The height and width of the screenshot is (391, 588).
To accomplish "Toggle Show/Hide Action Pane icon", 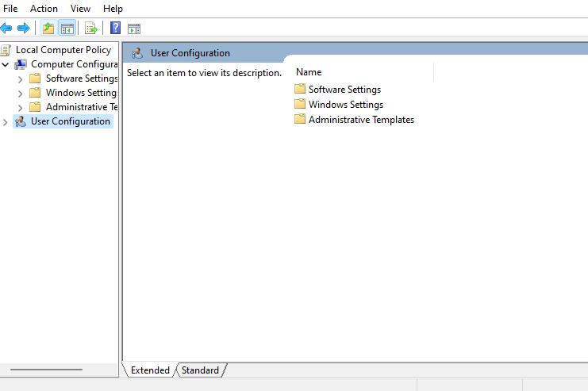I will point(134,29).
